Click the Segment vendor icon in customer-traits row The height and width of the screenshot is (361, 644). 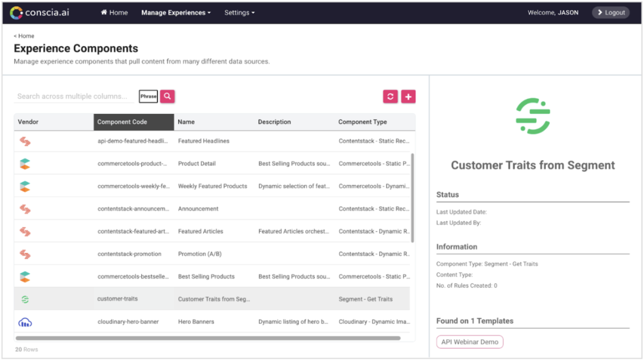pos(25,300)
